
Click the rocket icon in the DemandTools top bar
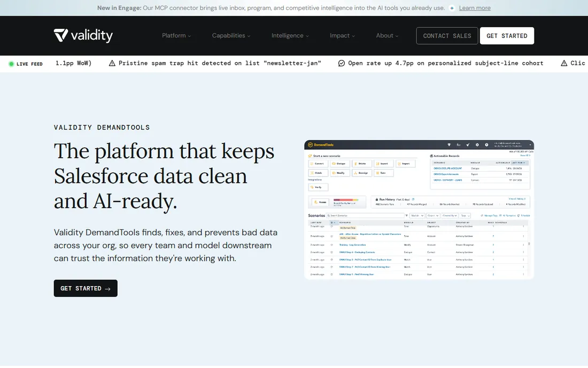pyautogui.click(x=468, y=145)
